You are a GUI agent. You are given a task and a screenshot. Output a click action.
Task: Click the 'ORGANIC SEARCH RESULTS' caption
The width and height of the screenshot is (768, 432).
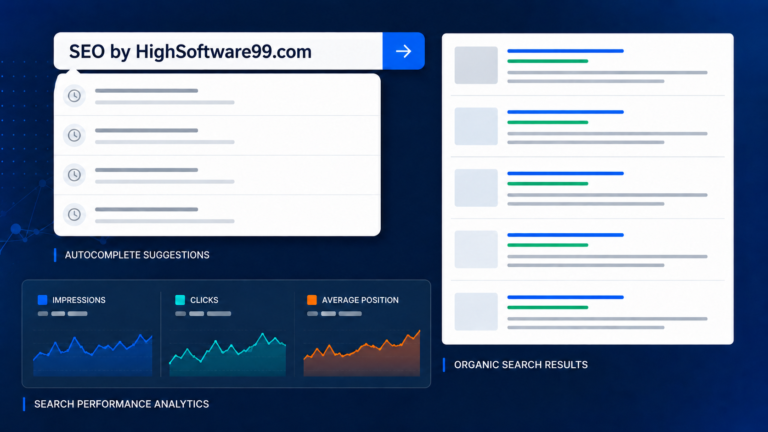coord(521,364)
